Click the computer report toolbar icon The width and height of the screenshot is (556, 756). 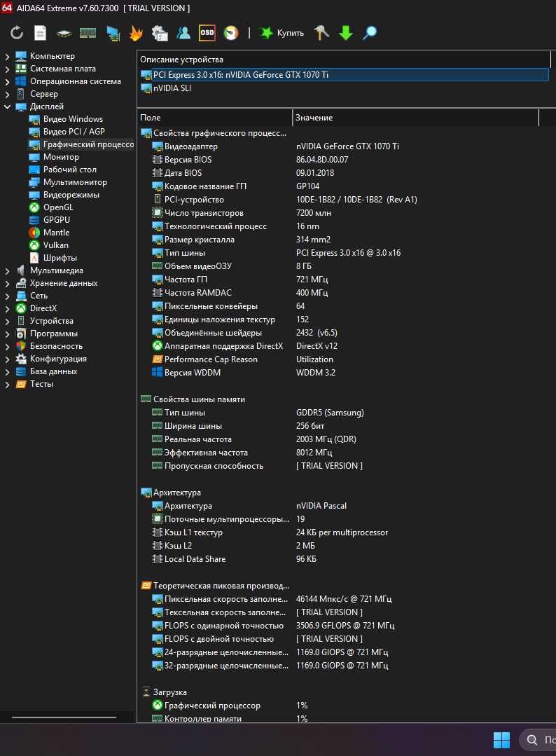pyautogui.click(x=160, y=33)
